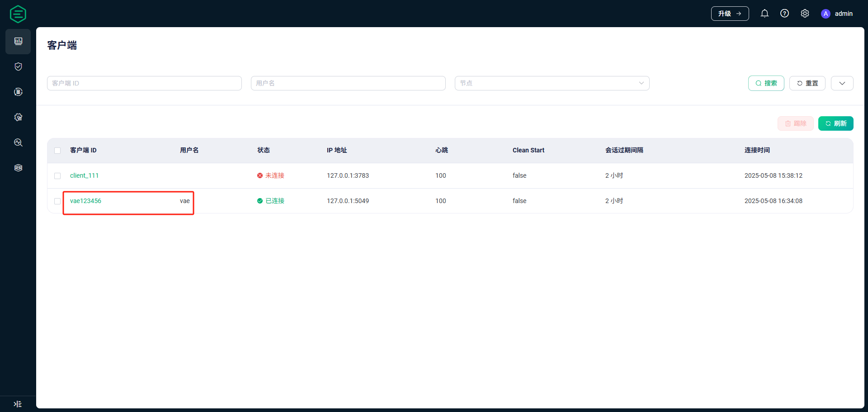Click the vae username cell
Screen dimensions: 868x412
(184, 201)
